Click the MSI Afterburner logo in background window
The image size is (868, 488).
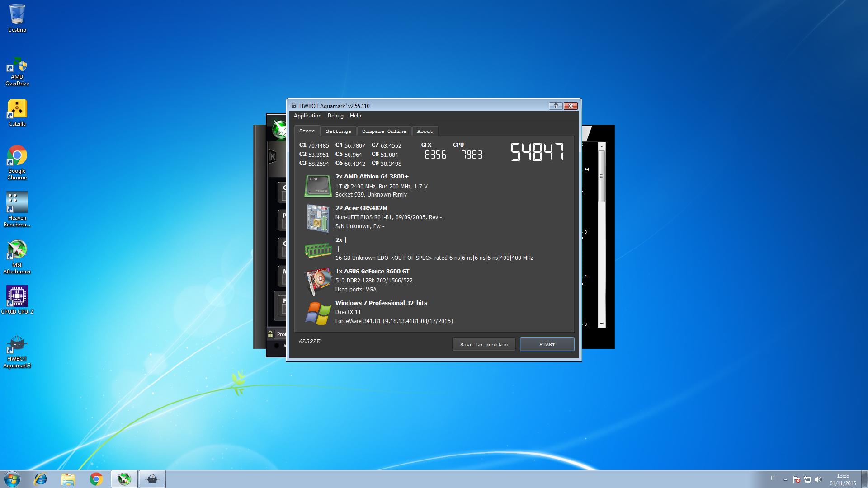pyautogui.click(x=279, y=130)
